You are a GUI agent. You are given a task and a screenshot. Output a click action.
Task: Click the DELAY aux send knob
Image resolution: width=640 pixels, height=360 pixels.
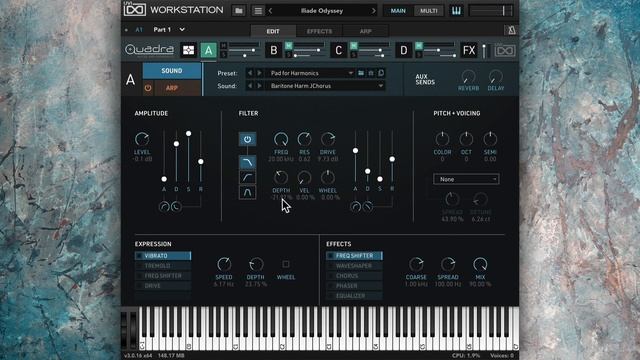pos(496,76)
